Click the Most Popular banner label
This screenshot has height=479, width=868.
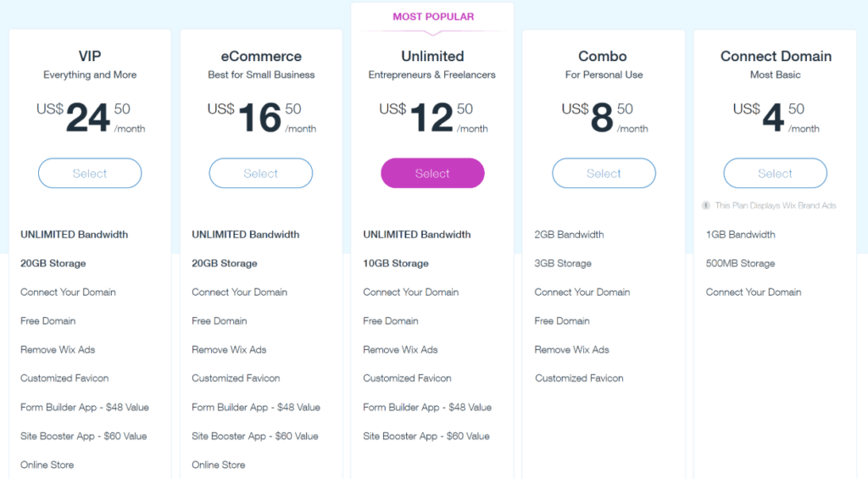click(433, 17)
